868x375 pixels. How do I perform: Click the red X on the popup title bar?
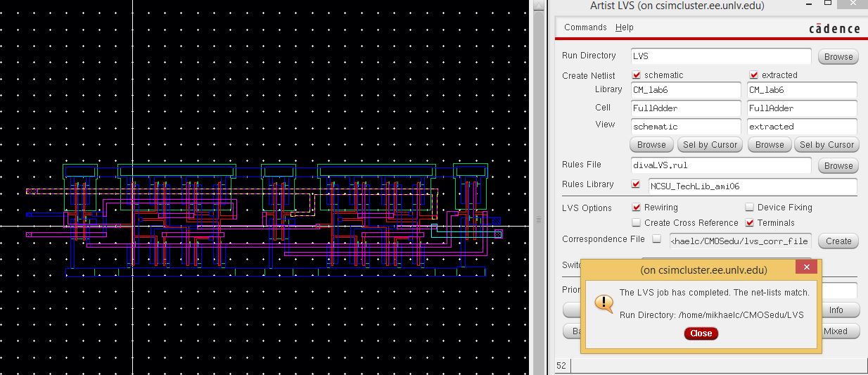(x=806, y=267)
